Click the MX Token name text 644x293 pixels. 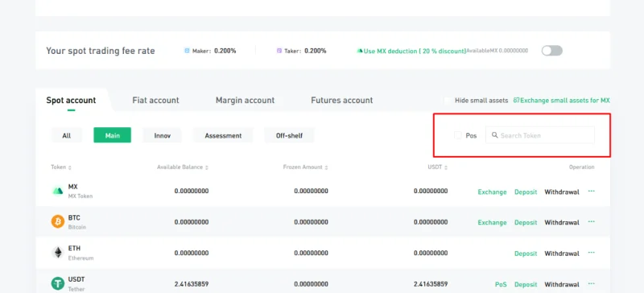(80, 196)
